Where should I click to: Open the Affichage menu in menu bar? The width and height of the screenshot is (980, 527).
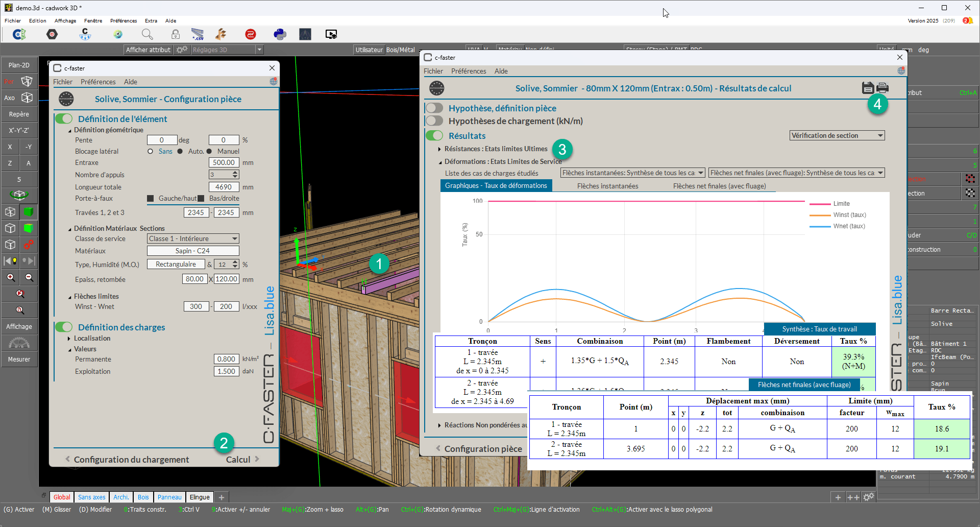pyautogui.click(x=65, y=20)
